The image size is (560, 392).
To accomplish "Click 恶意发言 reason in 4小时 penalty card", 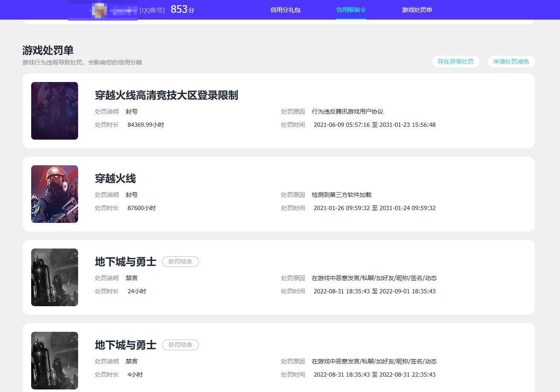I will pyautogui.click(x=374, y=362).
